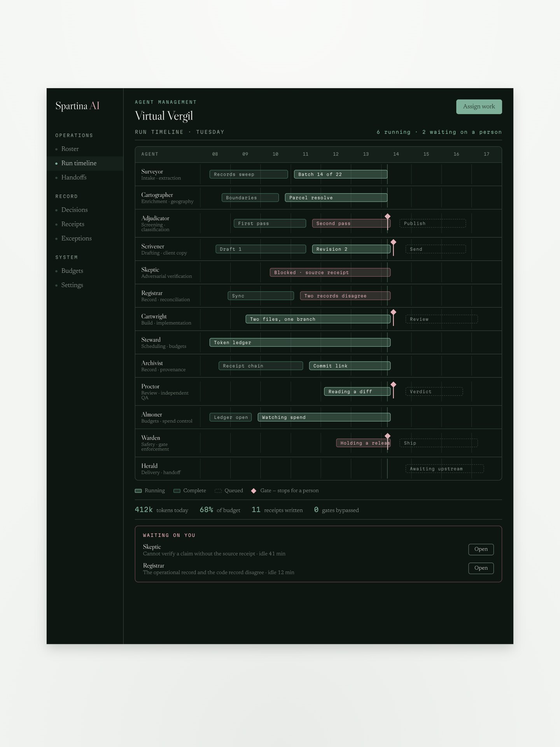
Task: Select the Two records disagree bar
Action: [345, 296]
